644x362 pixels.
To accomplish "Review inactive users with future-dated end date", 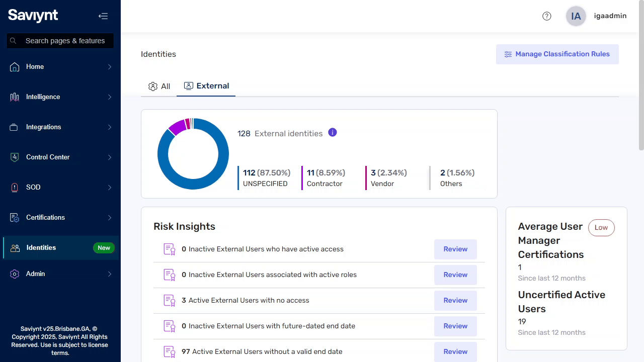I will pyautogui.click(x=455, y=326).
